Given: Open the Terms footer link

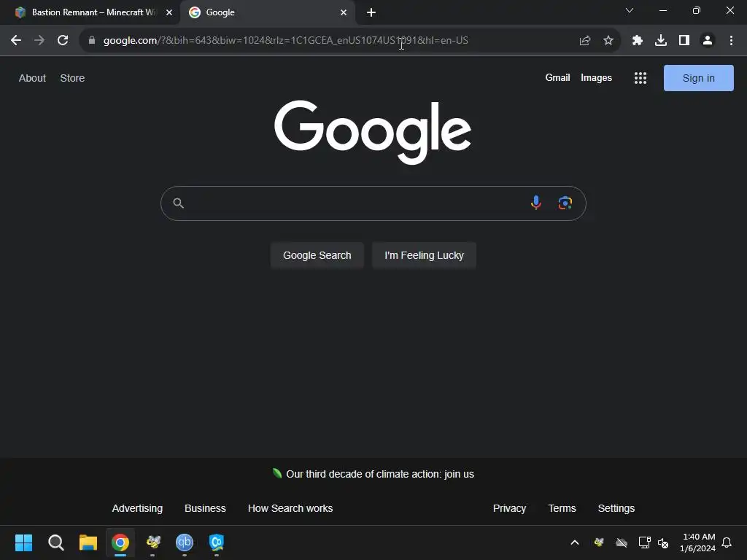Looking at the screenshot, I should click(x=562, y=508).
